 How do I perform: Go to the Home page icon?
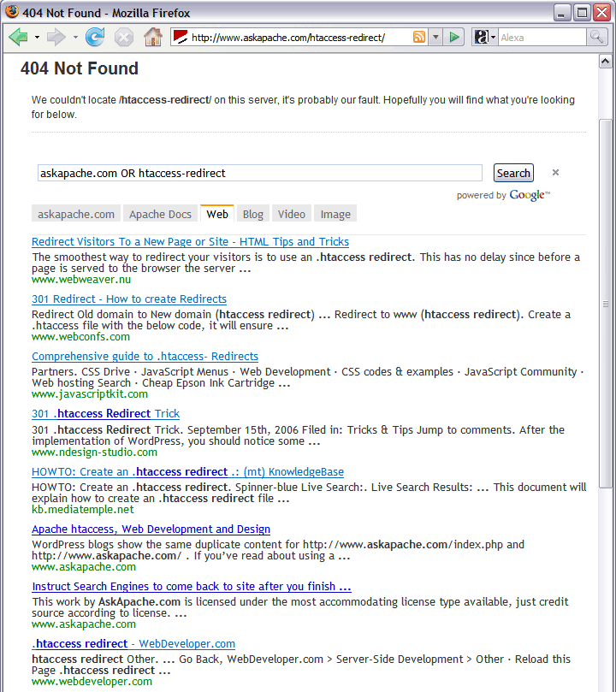(152, 37)
